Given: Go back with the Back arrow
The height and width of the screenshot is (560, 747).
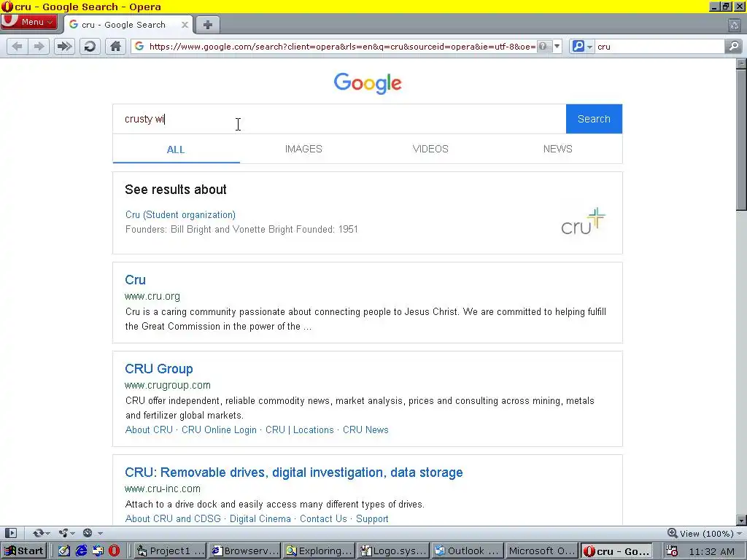Looking at the screenshot, I should [x=18, y=47].
